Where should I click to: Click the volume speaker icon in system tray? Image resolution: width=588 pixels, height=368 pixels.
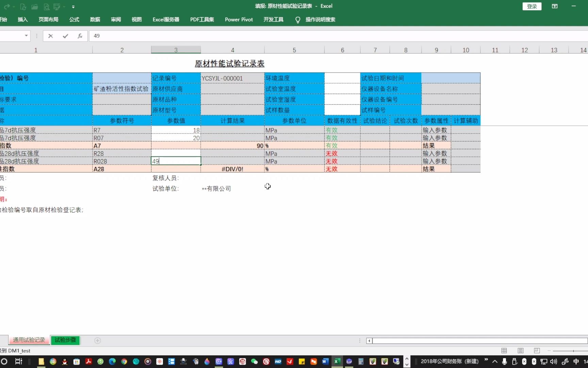coord(554,362)
